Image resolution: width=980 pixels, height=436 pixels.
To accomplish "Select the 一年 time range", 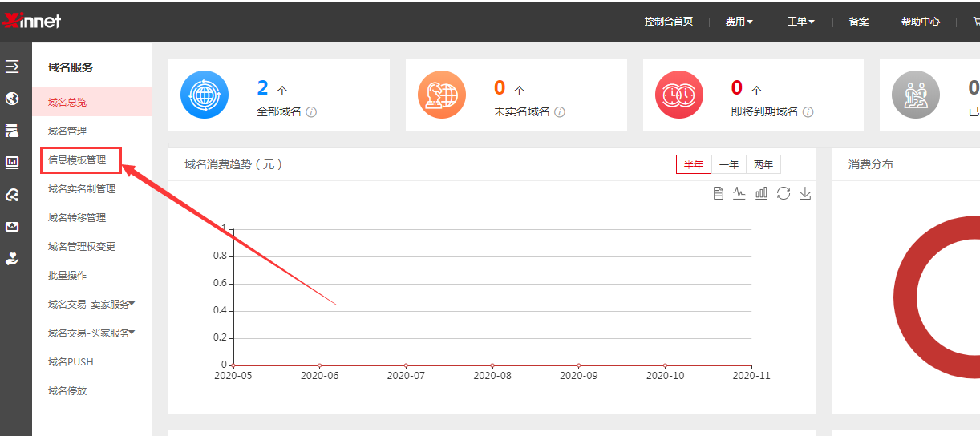I will point(729,164).
